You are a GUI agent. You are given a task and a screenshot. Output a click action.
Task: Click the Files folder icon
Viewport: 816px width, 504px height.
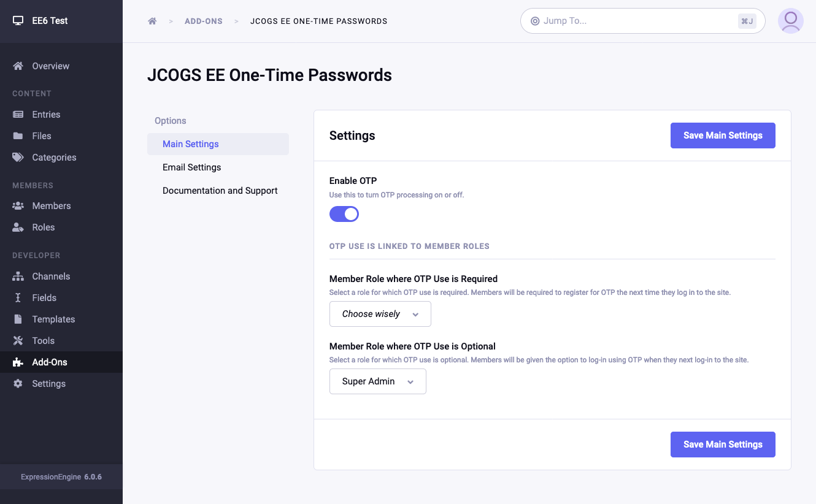[x=18, y=136]
